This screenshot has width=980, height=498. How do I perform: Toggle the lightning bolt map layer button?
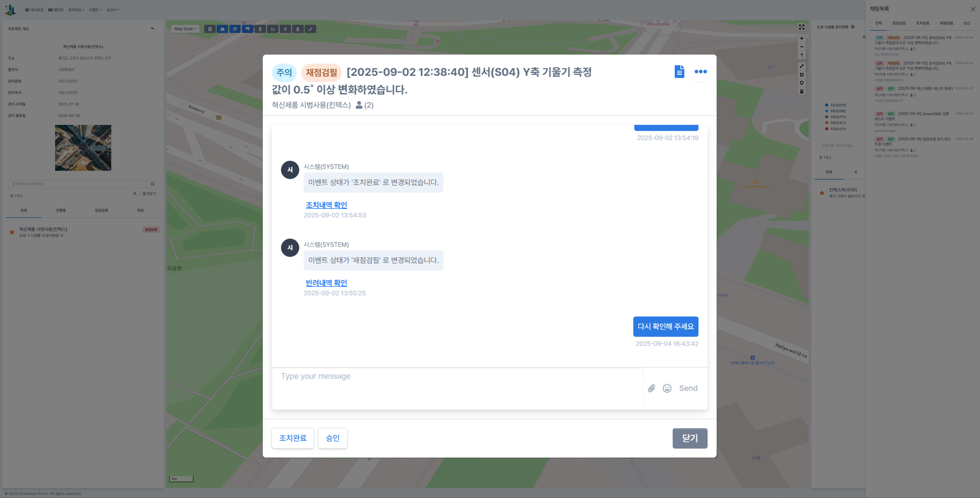[x=285, y=29]
